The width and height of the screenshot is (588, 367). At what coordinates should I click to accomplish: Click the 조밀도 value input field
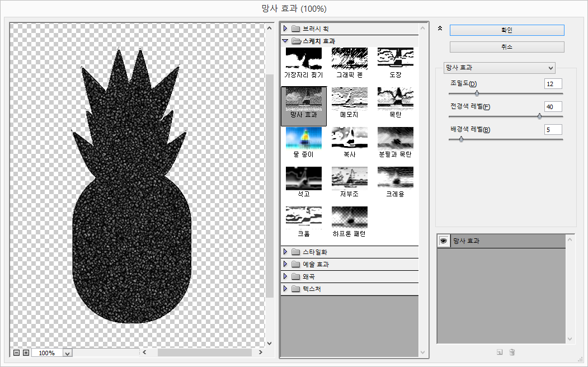553,83
